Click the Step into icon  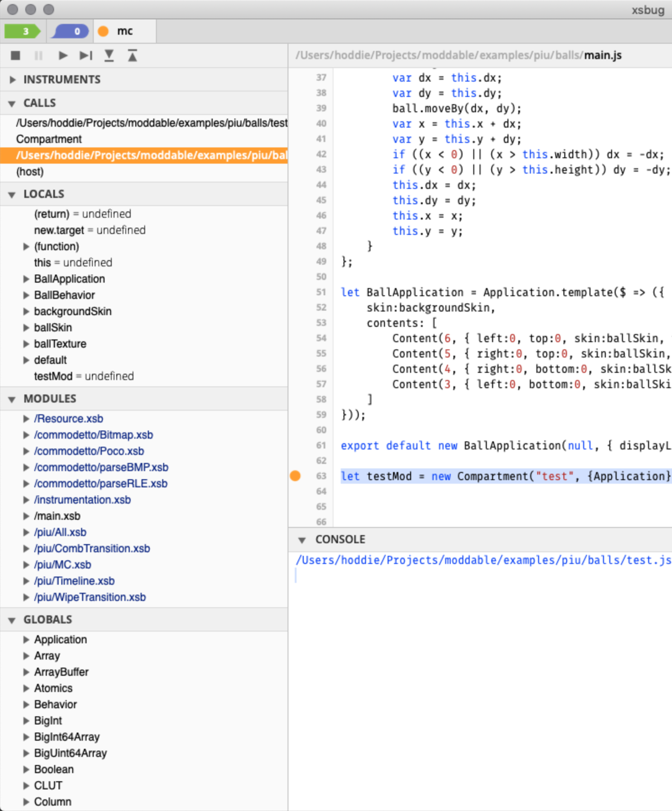tap(109, 55)
